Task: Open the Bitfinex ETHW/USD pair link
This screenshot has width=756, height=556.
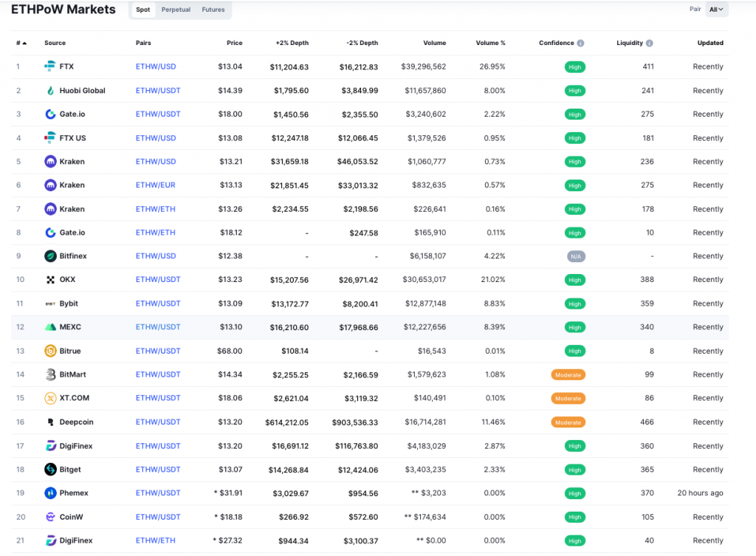Action: tap(156, 255)
